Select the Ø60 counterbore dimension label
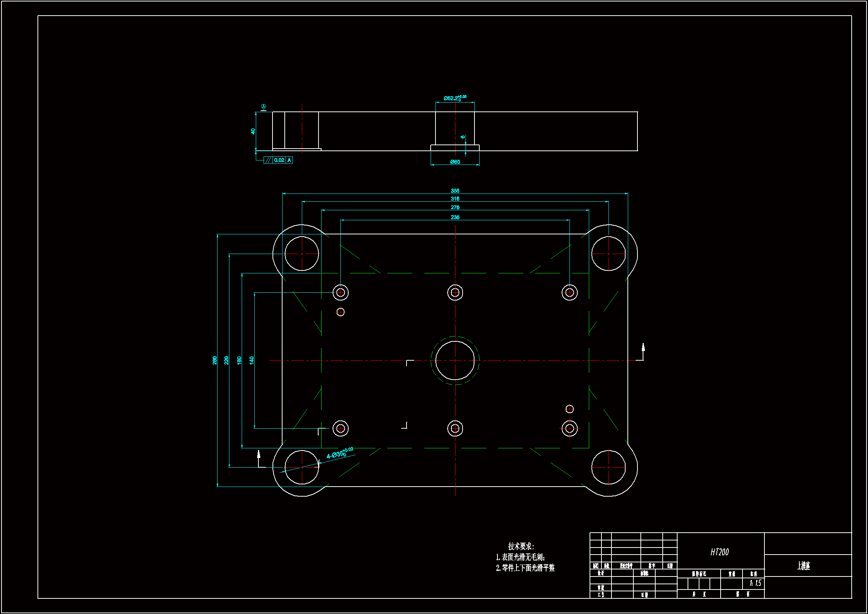The width and height of the screenshot is (868, 614). pyautogui.click(x=455, y=162)
